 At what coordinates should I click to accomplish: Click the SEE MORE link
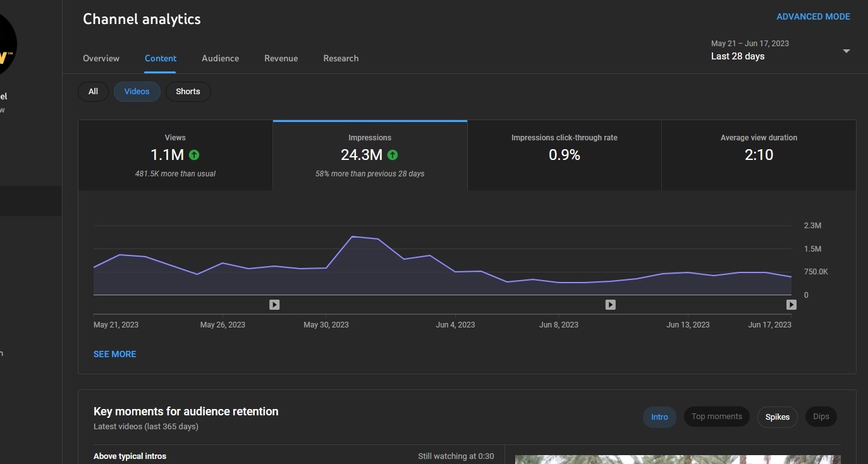pos(114,354)
